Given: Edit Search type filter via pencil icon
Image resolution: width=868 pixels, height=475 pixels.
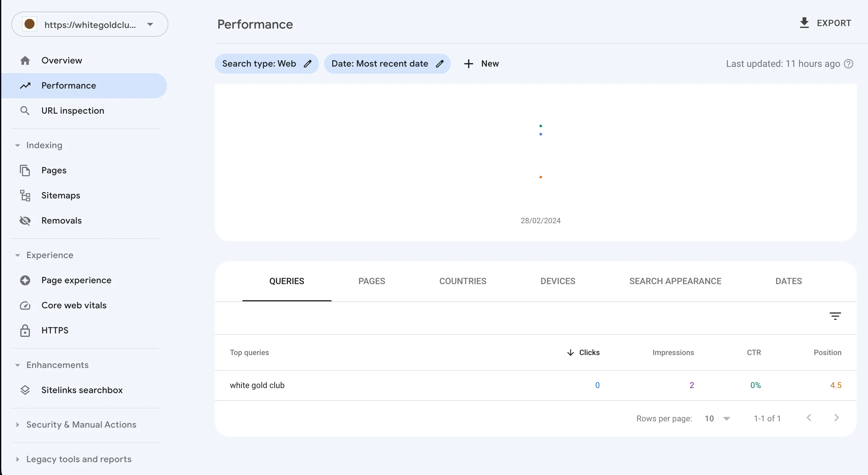Looking at the screenshot, I should pyautogui.click(x=308, y=64).
